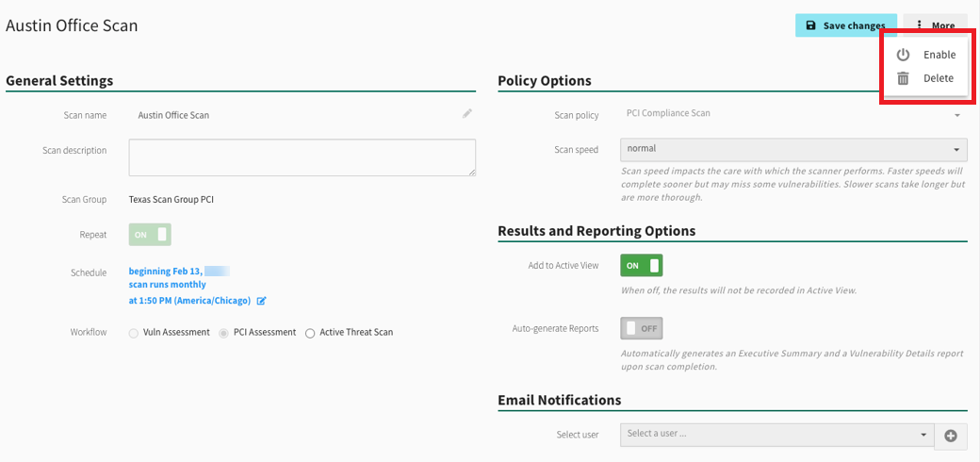Screen dimensions: 980x462
Task: Expand the Scan policy dropdown
Action: (793, 114)
